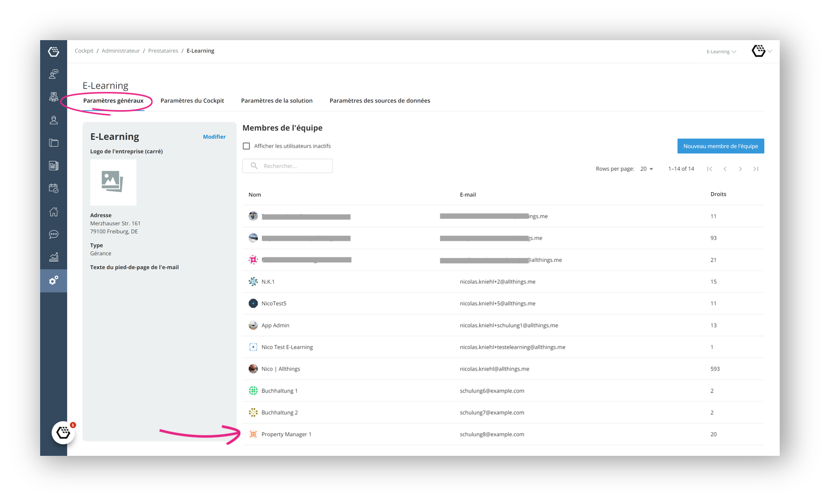Viewport: 831px width, 504px height.
Task: Open the App Admin member name
Action: coord(275,325)
